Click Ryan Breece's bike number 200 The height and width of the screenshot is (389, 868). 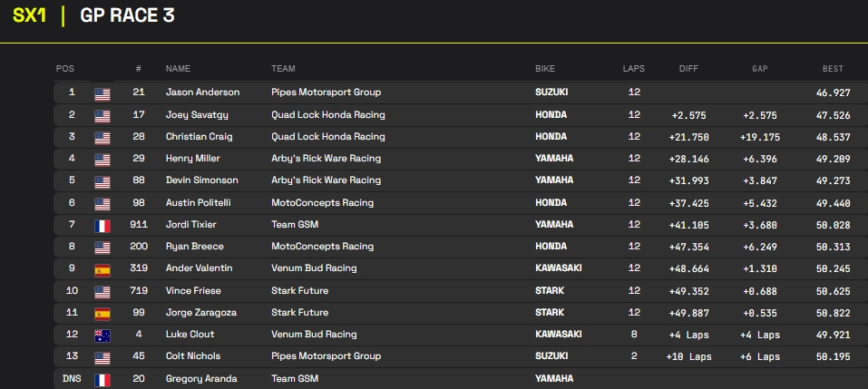[139, 247]
